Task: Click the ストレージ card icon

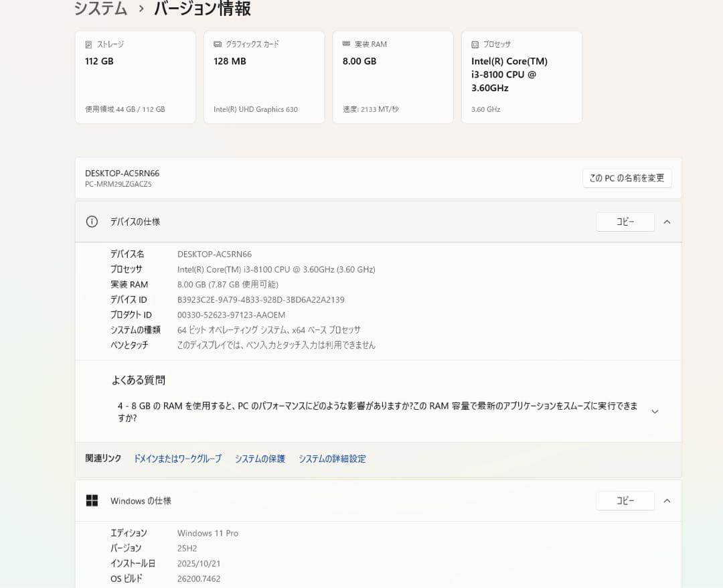Action: point(88,44)
